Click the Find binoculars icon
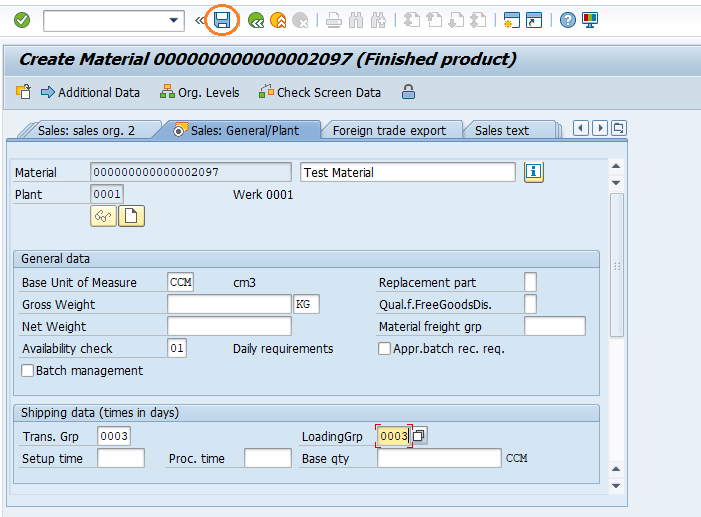 (x=356, y=21)
